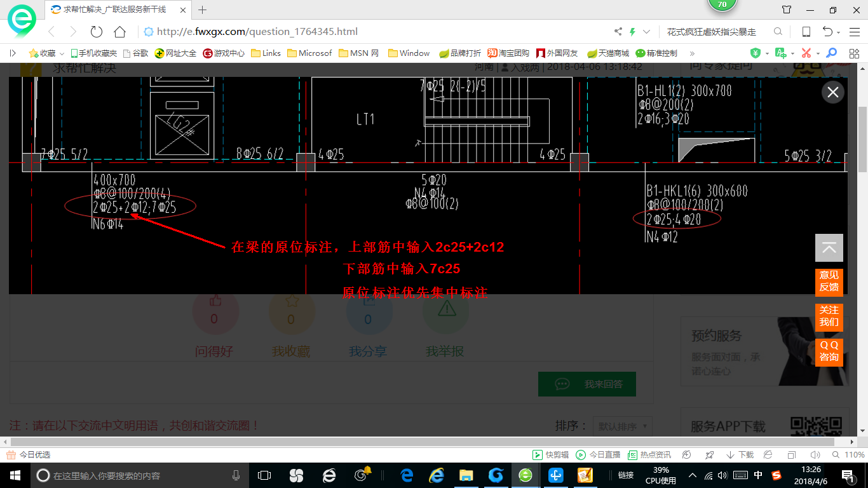This screenshot has width=868, height=488.
Task: Click the search magnifier in search box
Action: coord(778,32)
